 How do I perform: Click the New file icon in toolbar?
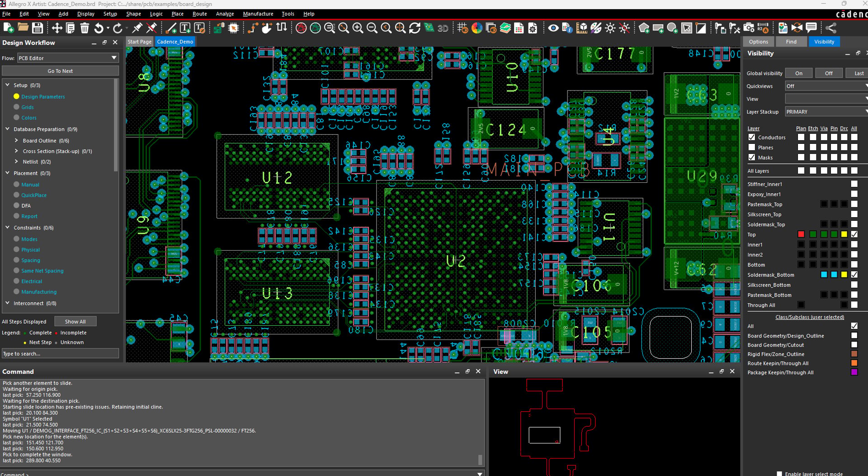(8, 28)
